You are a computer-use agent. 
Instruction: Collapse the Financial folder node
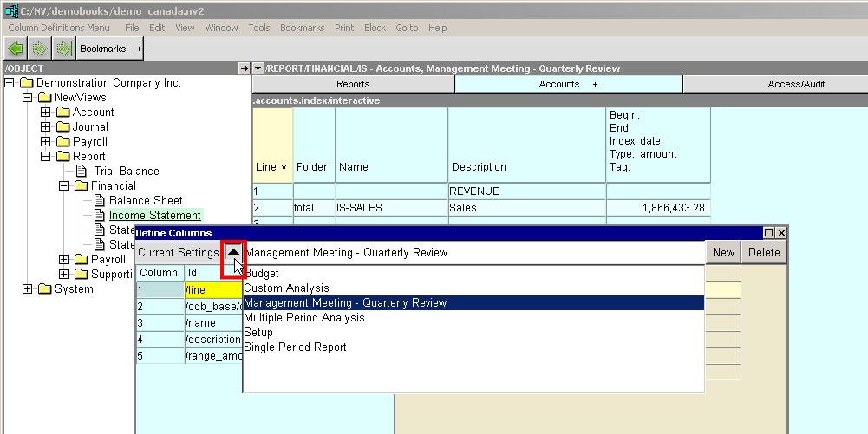[64, 185]
